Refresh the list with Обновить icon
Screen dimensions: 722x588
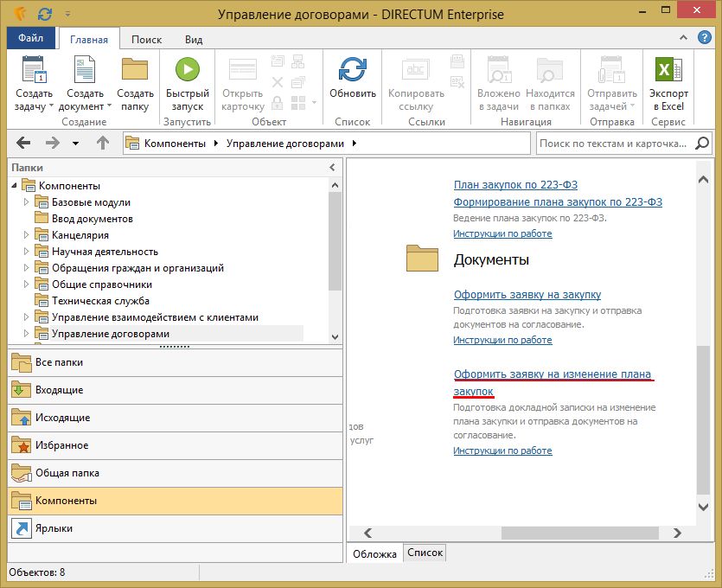[x=353, y=71]
